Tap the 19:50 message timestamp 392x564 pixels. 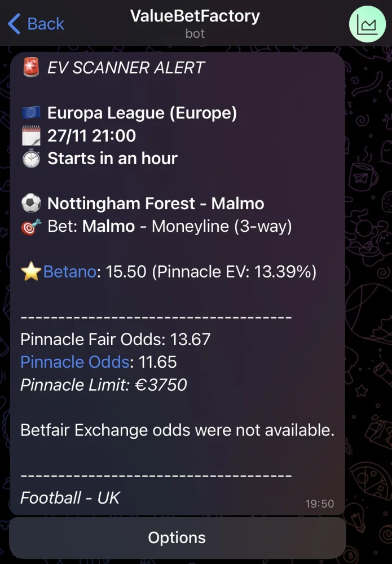click(x=320, y=504)
